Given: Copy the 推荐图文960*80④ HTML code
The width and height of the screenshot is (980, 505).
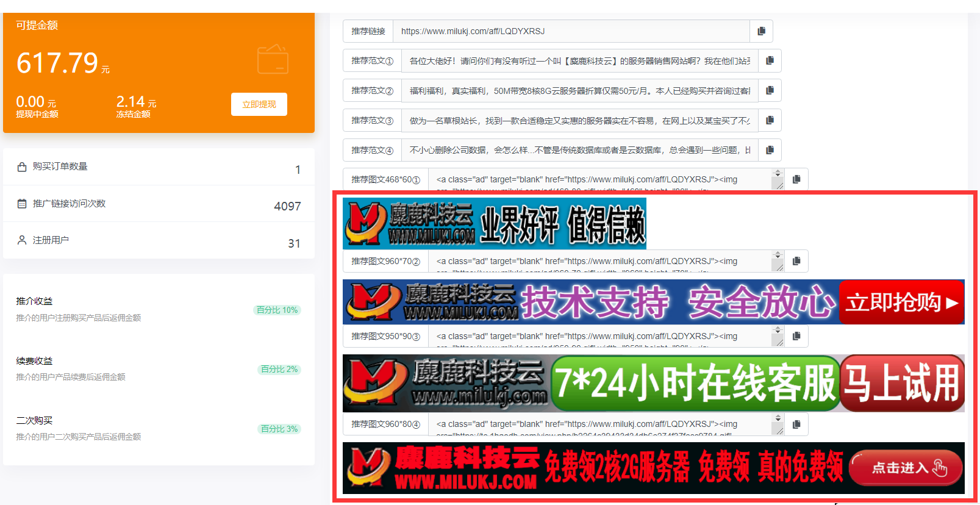Looking at the screenshot, I should pos(796,424).
